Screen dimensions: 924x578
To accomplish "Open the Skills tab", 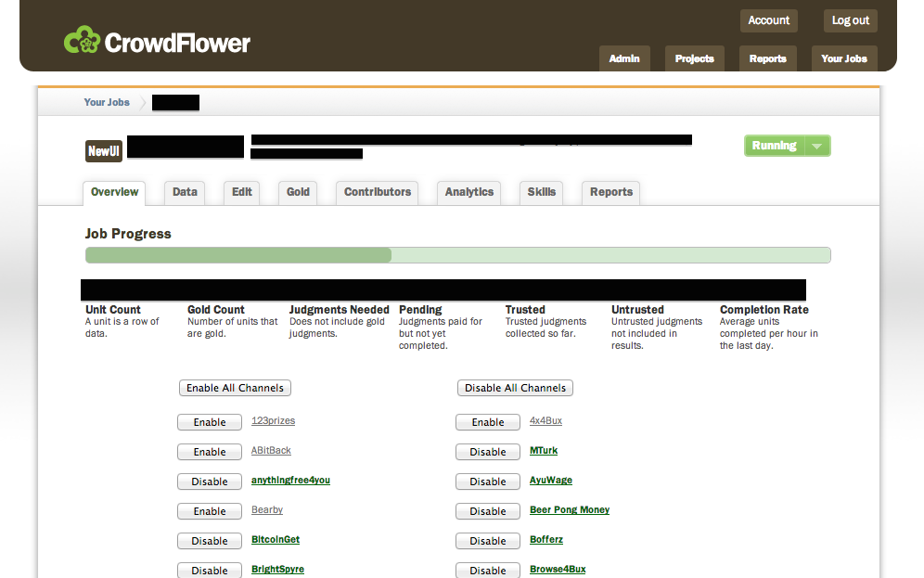I will 542,193.
